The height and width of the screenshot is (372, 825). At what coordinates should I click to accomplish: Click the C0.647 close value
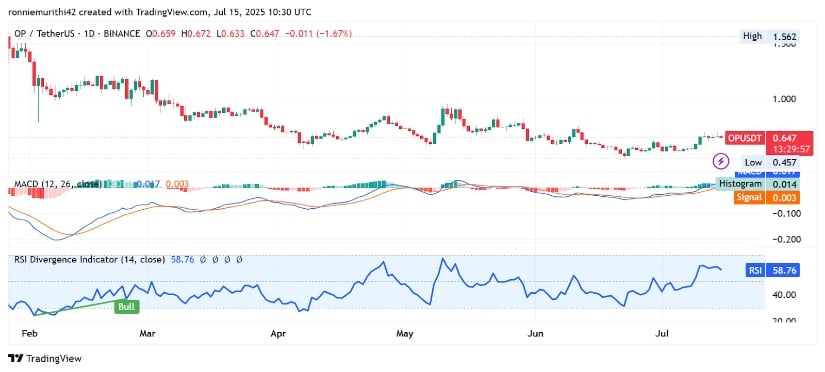coord(265,34)
